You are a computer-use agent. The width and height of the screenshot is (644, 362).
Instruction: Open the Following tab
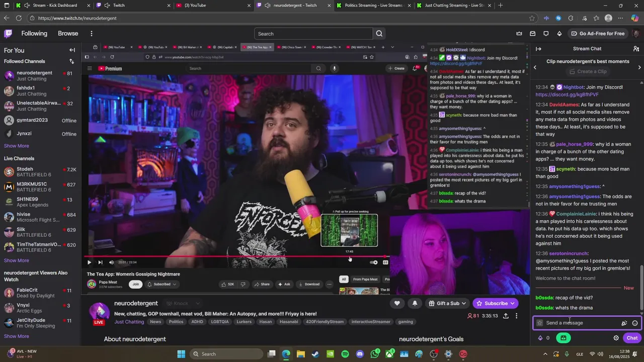point(34,34)
